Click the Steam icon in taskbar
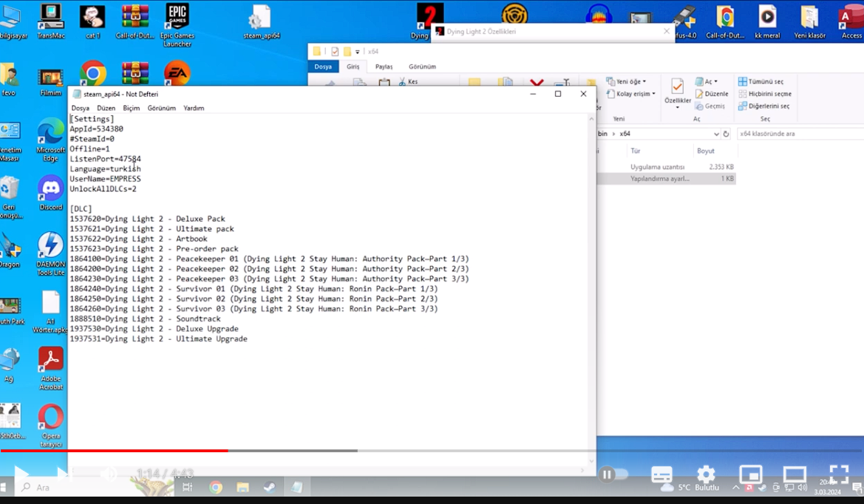Viewport: 864px width, 504px height. coord(270,487)
